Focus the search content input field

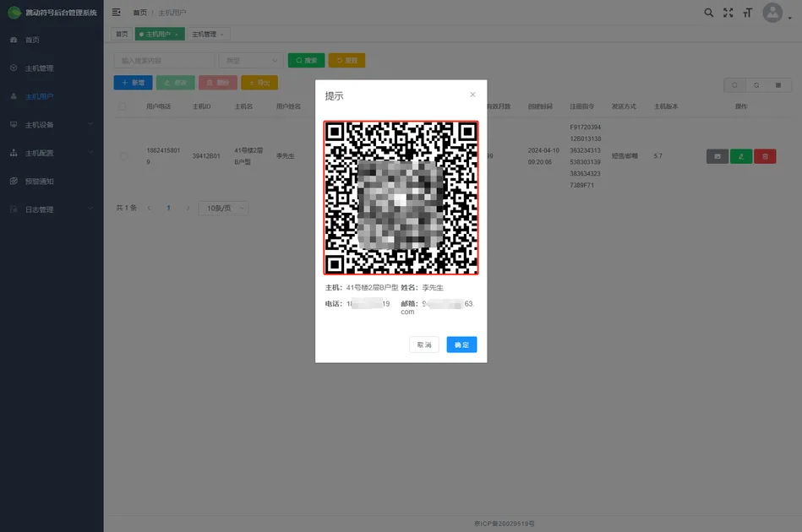pyautogui.click(x=164, y=60)
